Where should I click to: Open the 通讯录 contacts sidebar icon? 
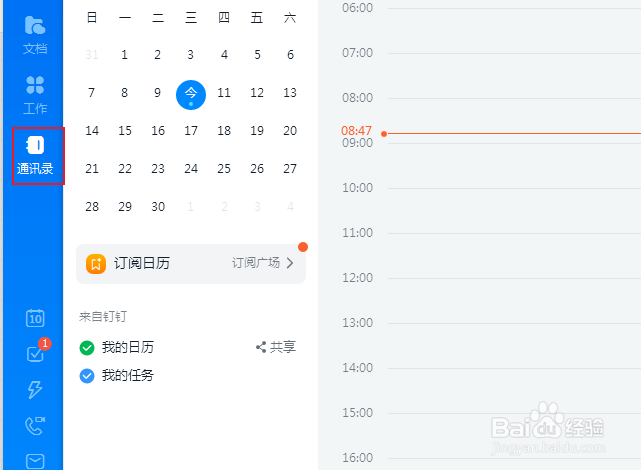click(35, 155)
